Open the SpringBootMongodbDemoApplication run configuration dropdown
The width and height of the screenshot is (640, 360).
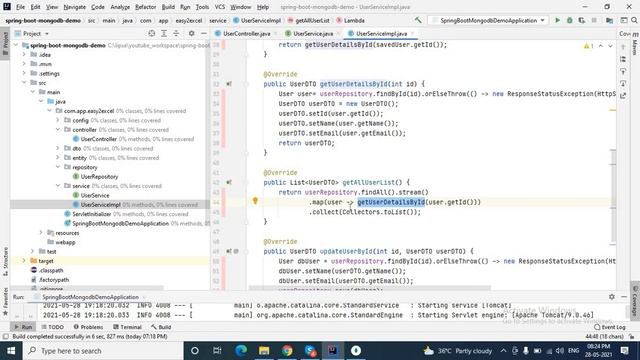pos(489,20)
